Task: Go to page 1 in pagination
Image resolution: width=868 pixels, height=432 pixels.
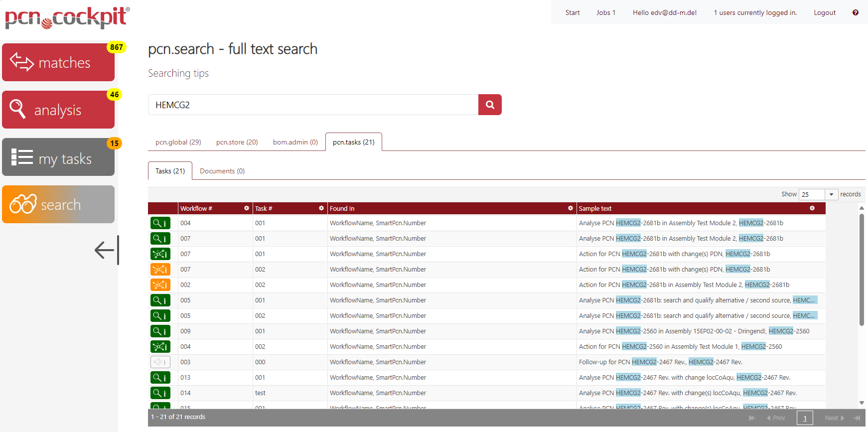Action: pyautogui.click(x=805, y=418)
